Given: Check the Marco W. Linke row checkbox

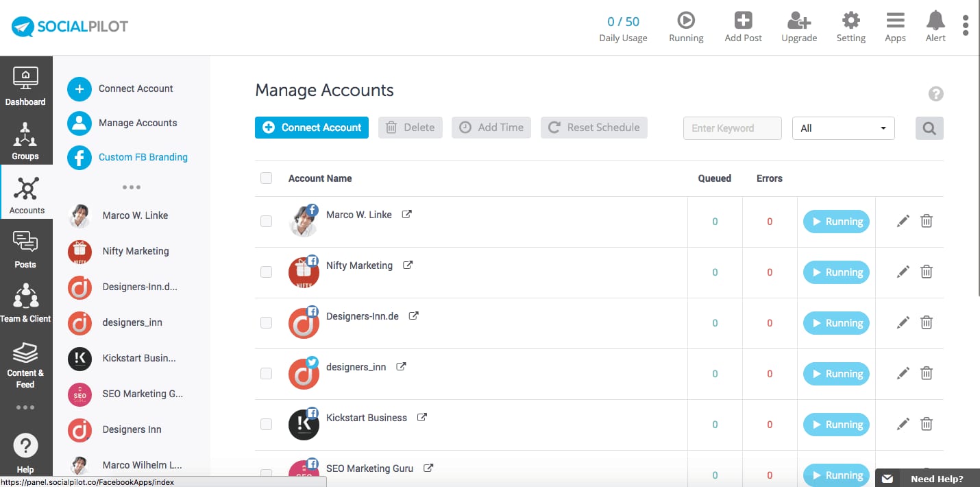Looking at the screenshot, I should (266, 221).
